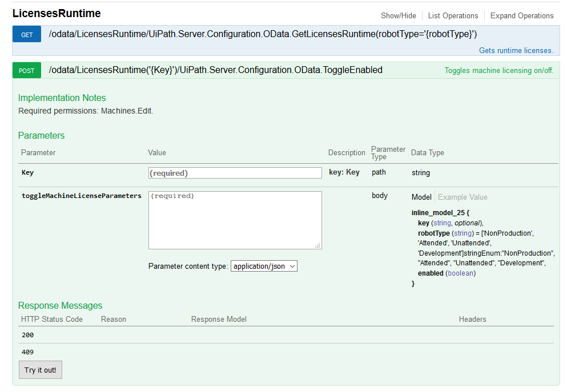Click 'Gets runtime licenses.' description
The image size is (567, 392).
point(516,51)
